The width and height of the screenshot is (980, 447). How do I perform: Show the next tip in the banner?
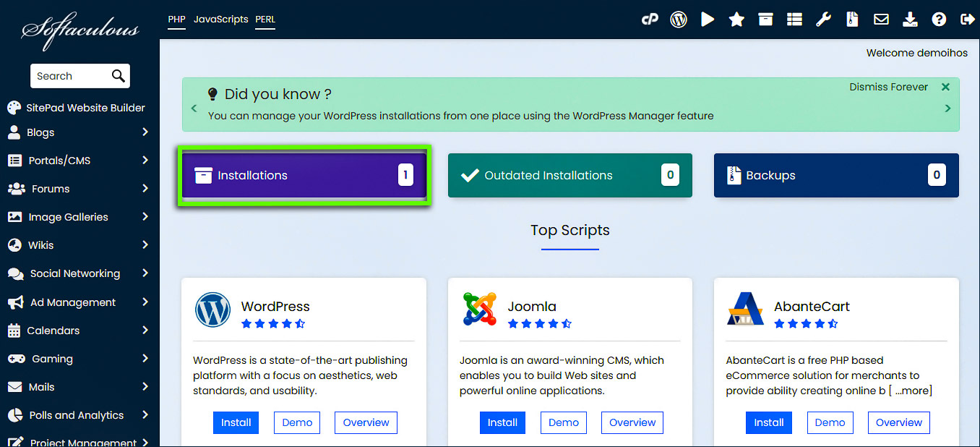pos(947,108)
